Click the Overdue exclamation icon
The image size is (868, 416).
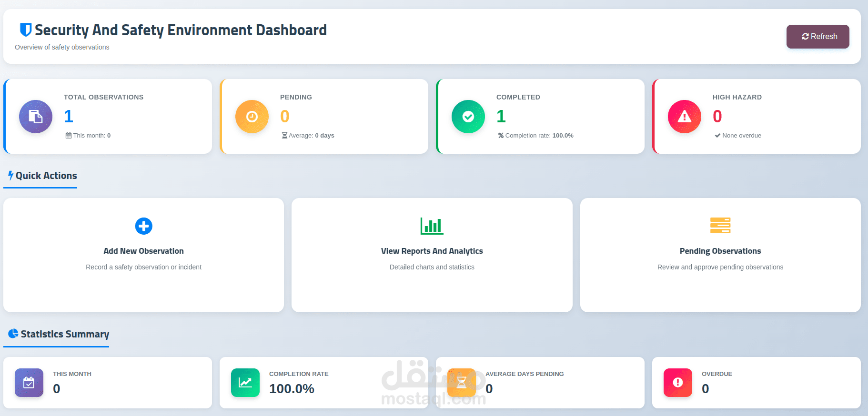pyautogui.click(x=678, y=383)
